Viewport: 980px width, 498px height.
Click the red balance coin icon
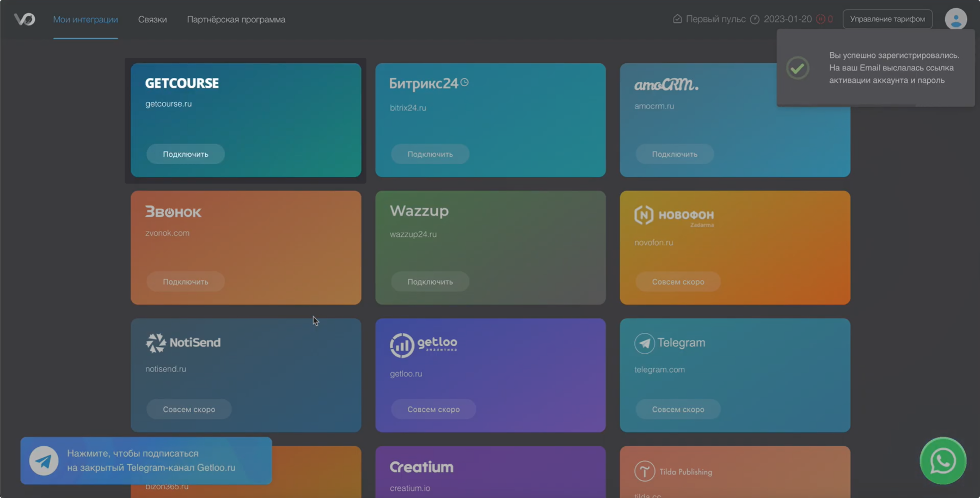click(820, 19)
